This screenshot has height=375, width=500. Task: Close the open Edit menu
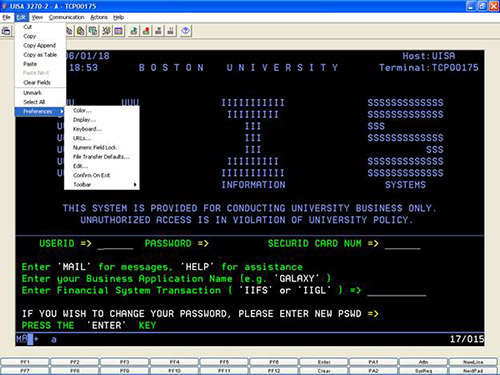point(21,17)
